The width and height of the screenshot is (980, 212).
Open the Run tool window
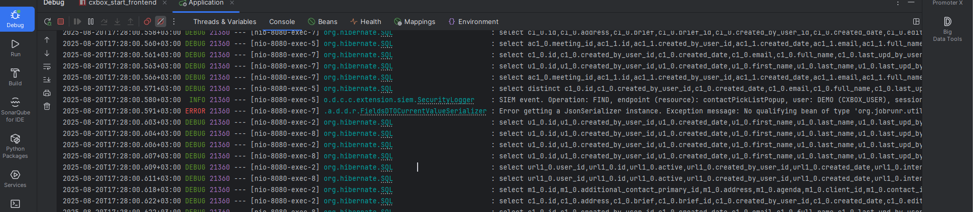point(15,48)
